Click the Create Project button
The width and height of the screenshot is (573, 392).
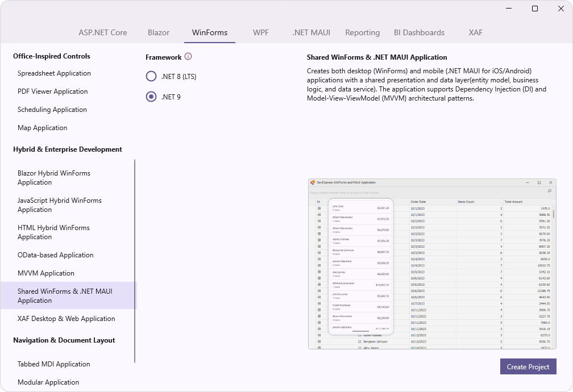(528, 366)
